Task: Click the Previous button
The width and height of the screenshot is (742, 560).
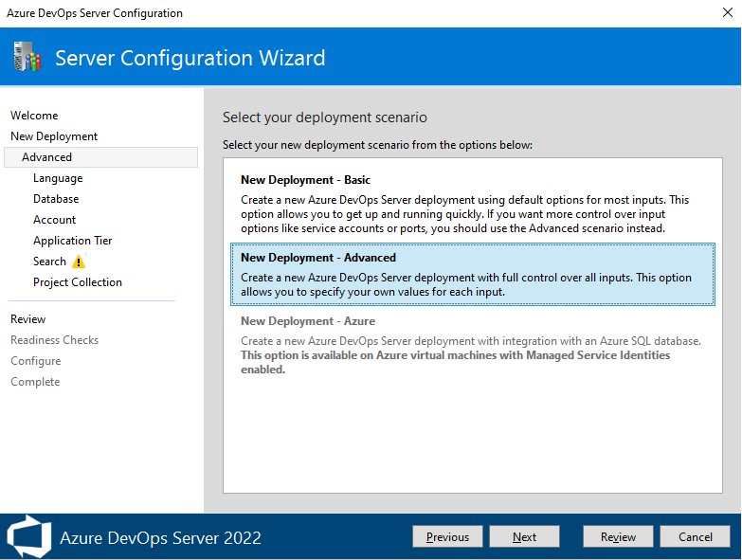Action: pyautogui.click(x=447, y=537)
